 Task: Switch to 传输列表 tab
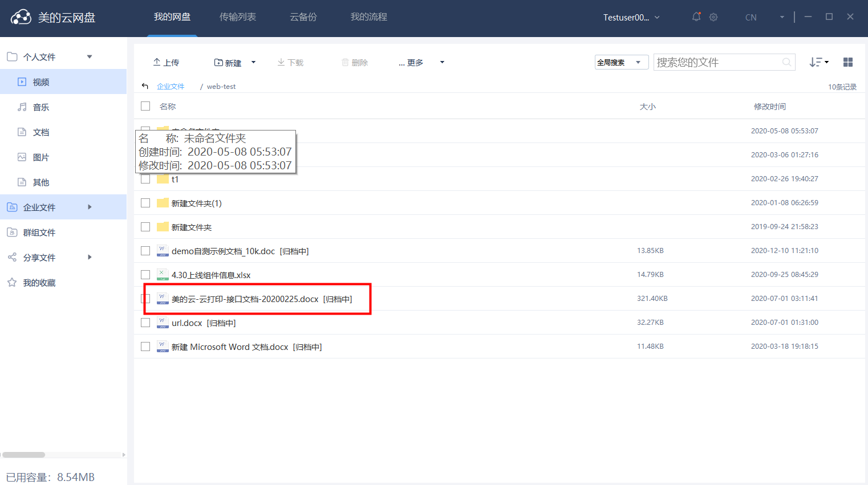tap(238, 17)
